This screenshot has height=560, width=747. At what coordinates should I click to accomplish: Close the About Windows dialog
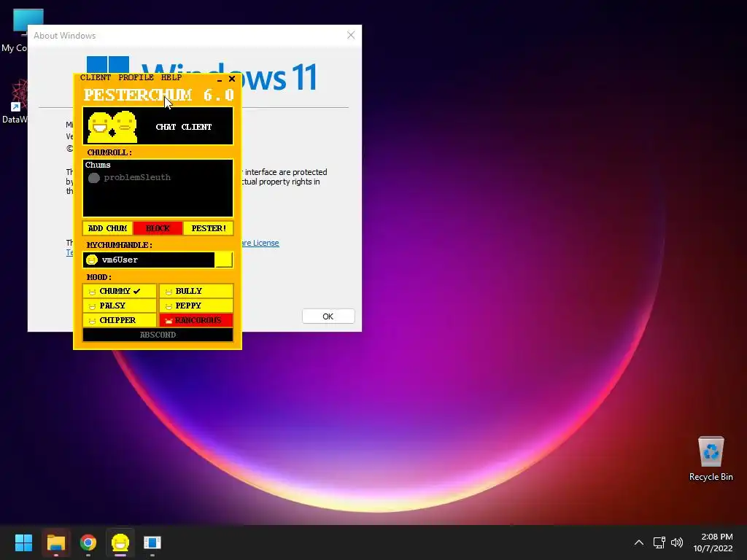coord(351,35)
